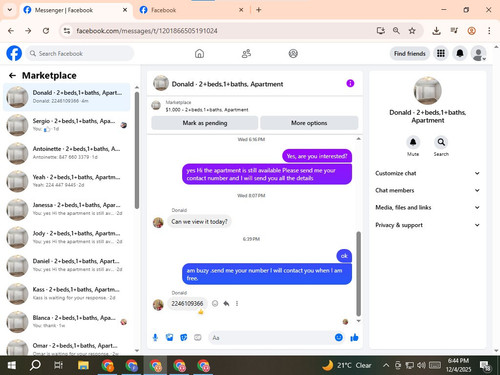
Task: Bookmark this page with the star icon
Action: pyautogui.click(x=412, y=31)
